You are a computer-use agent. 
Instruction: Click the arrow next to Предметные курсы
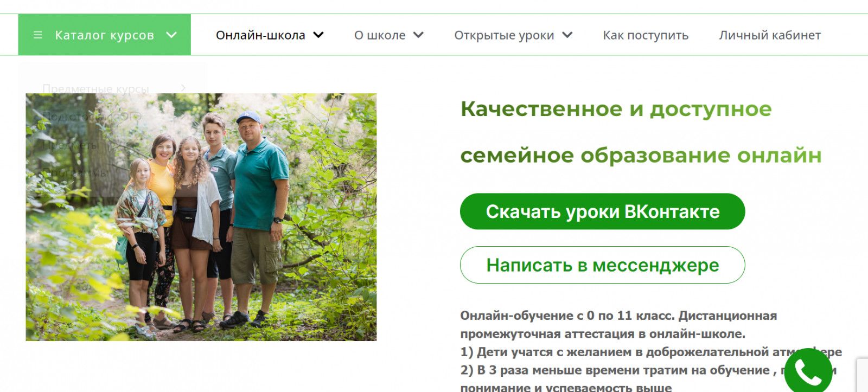183,88
